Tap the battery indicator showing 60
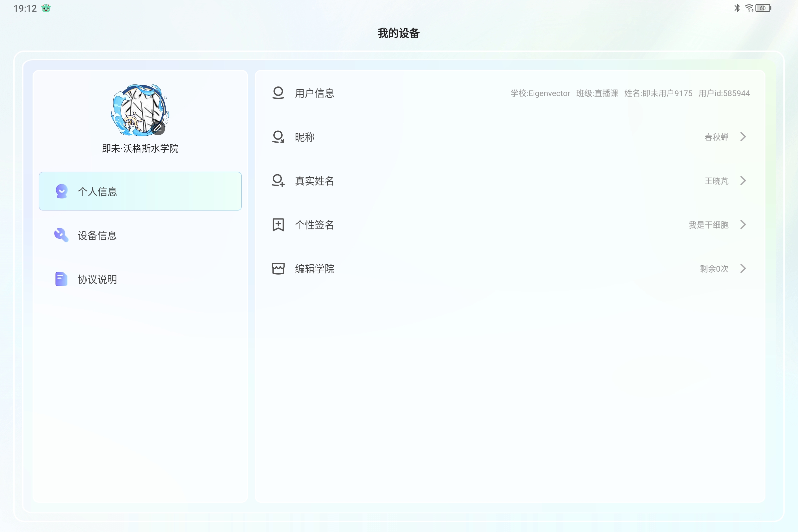This screenshot has height=532, width=798. [763, 8]
